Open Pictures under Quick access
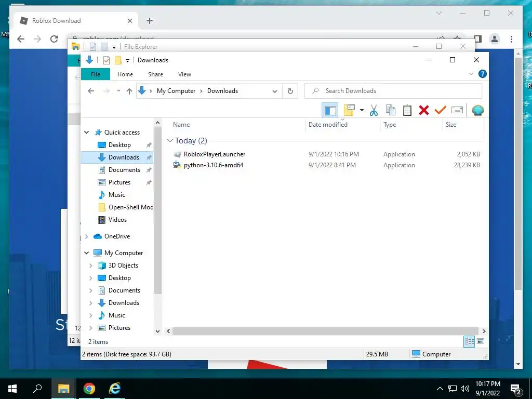This screenshot has width=532, height=399. pyautogui.click(x=119, y=182)
